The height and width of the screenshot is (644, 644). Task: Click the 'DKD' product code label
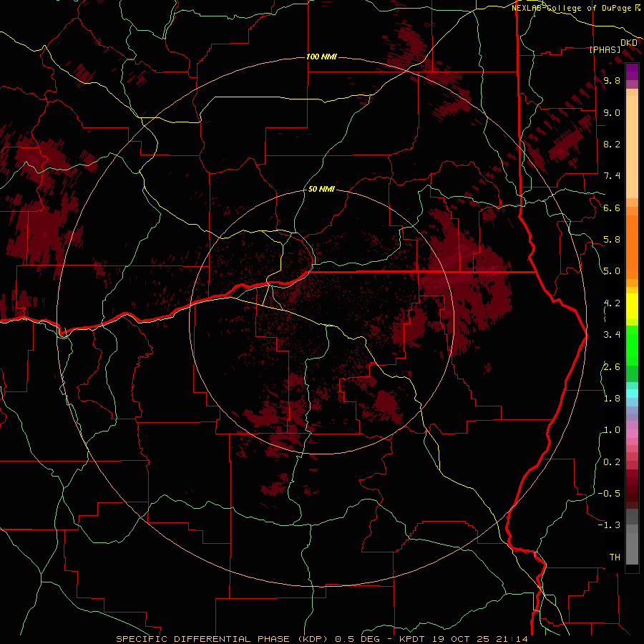(629, 42)
